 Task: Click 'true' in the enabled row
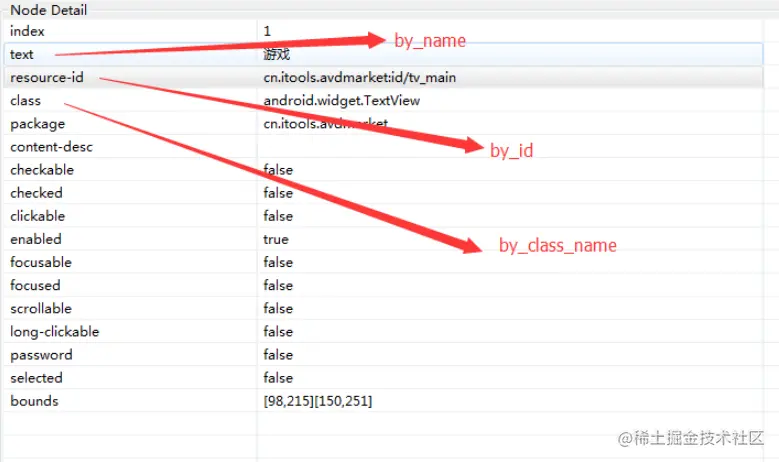pos(276,239)
